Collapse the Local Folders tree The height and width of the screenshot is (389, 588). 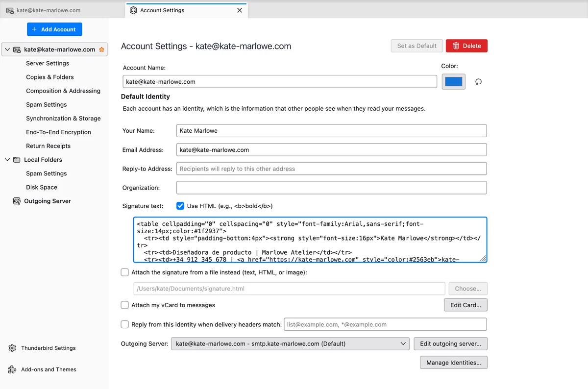click(7, 160)
